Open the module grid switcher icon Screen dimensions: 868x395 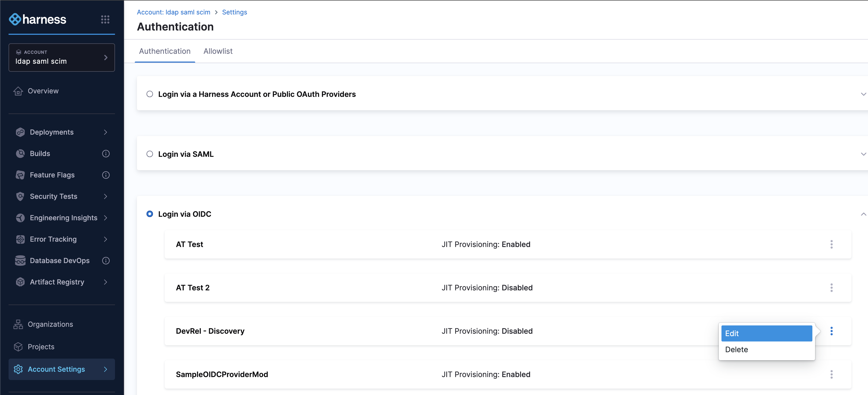point(105,20)
